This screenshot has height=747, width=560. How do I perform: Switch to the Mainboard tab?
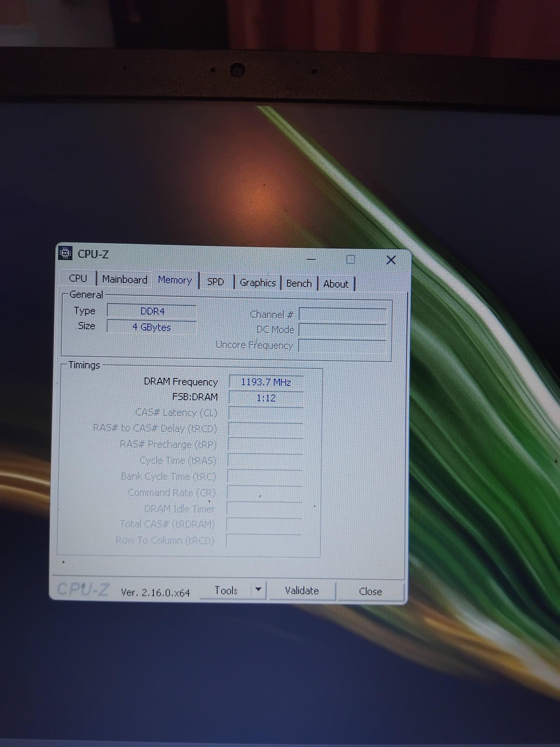tap(124, 279)
